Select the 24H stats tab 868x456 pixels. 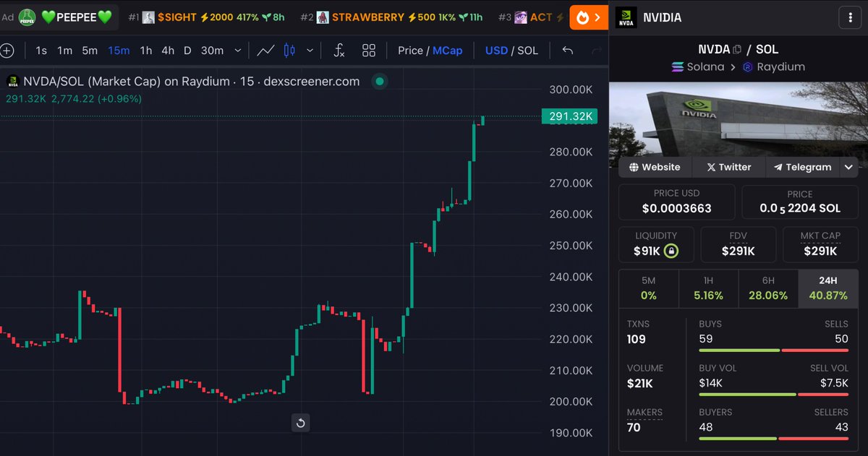point(827,289)
